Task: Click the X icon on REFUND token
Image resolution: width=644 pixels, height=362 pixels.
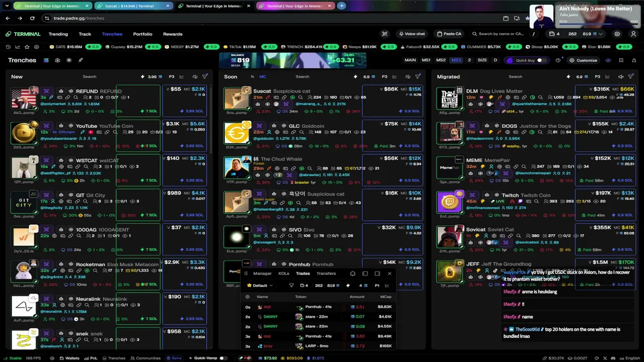Action: (x=46, y=91)
